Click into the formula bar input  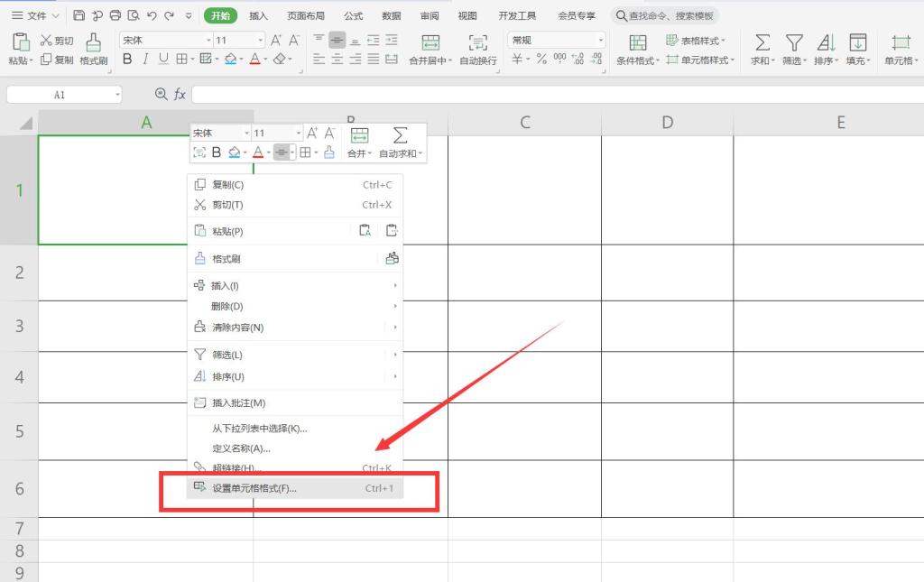558,94
